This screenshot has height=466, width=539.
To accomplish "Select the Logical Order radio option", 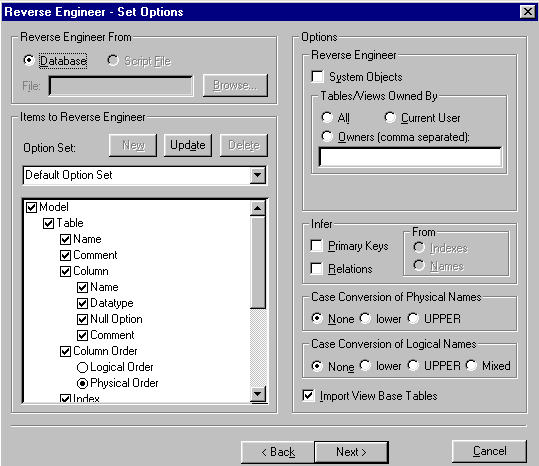I will coord(82,367).
